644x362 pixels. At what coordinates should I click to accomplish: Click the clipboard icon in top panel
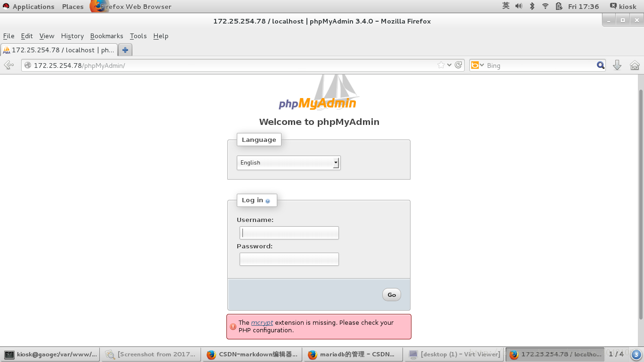[559, 6]
